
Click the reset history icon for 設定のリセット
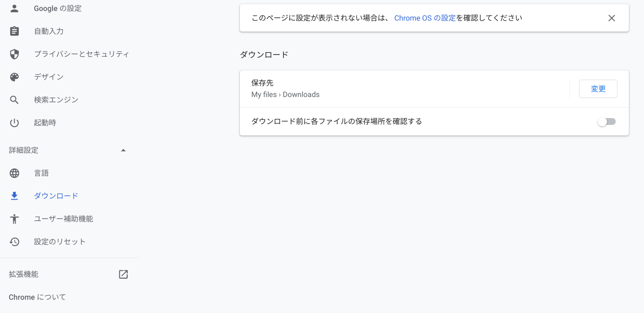pos(15,242)
